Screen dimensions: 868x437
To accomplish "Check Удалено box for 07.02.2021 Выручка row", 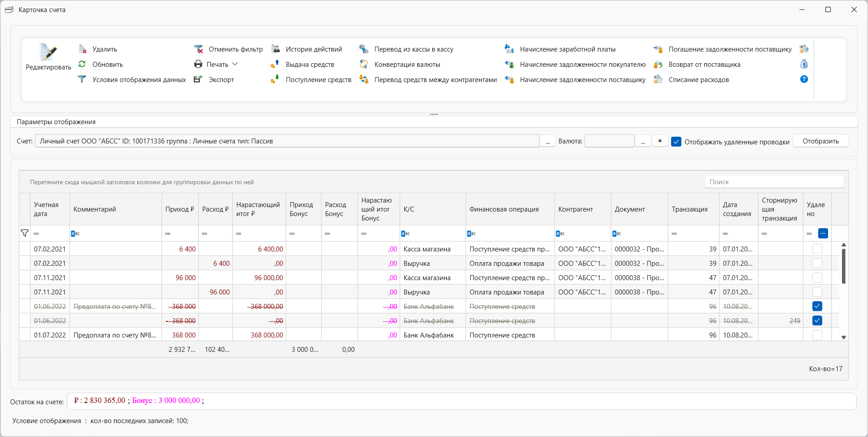I will point(817,263).
